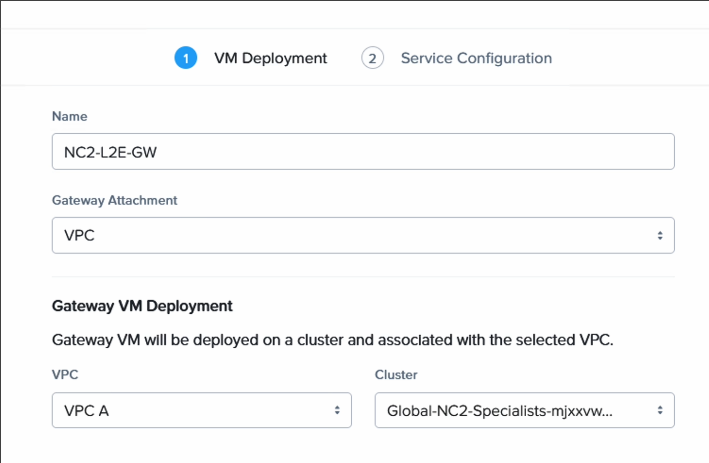709x463 pixels.
Task: Open the VPC A dropdown
Action: tap(202, 410)
